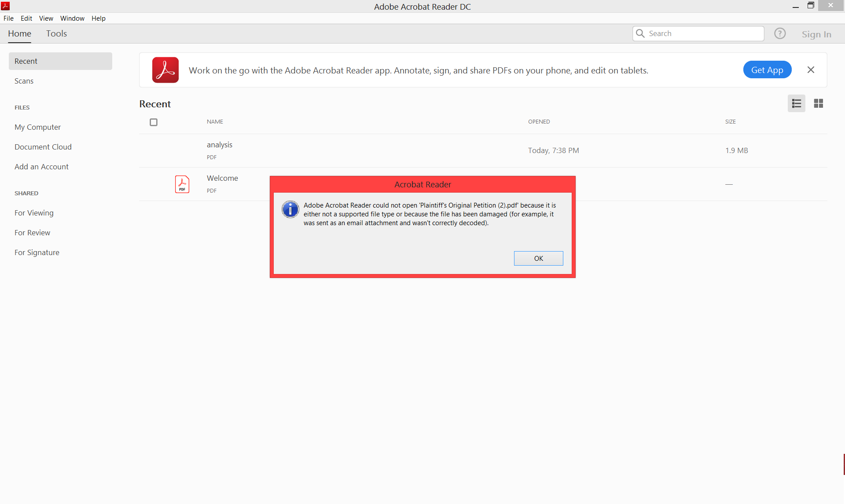The width and height of the screenshot is (845, 504).
Task: Restore down the Acrobat Reader window
Action: click(811, 6)
